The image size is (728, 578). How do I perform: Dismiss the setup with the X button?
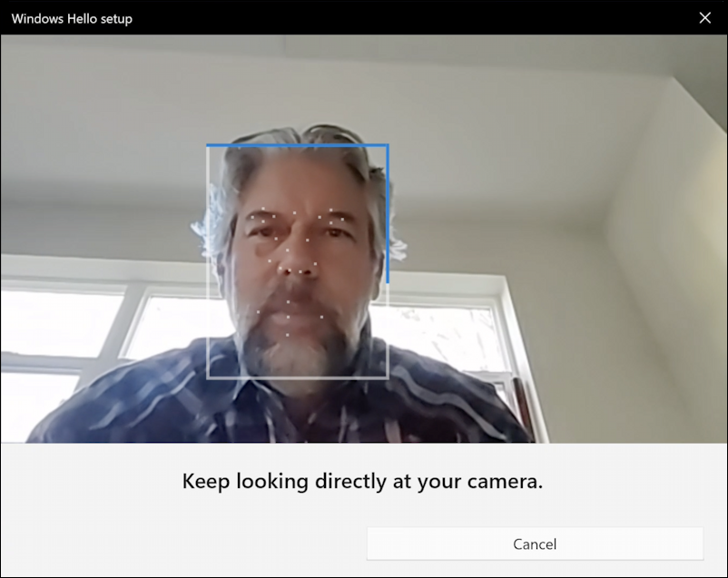tap(705, 17)
